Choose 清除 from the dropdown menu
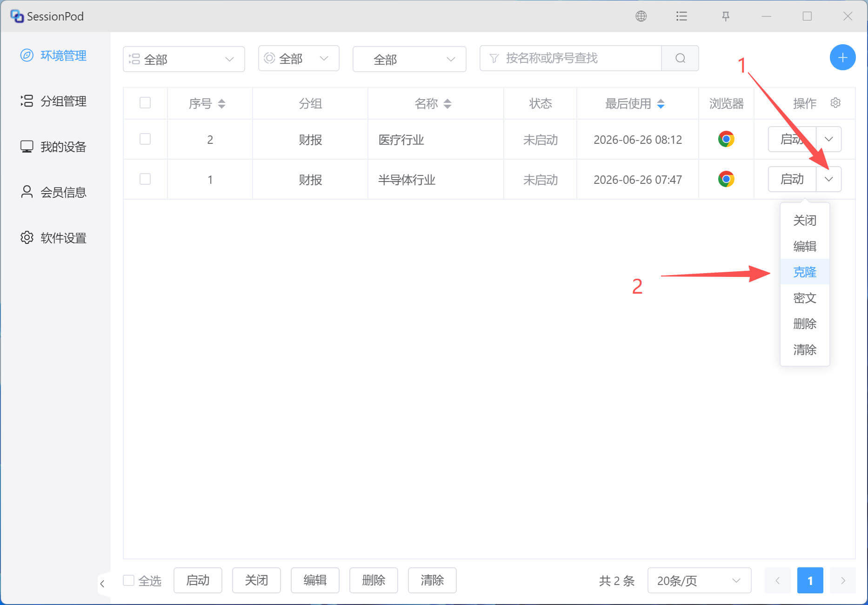Image resolution: width=868 pixels, height=605 pixels. 805,350
